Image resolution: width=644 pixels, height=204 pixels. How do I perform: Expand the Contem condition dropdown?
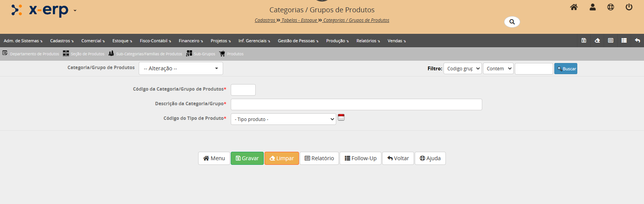pos(498,69)
